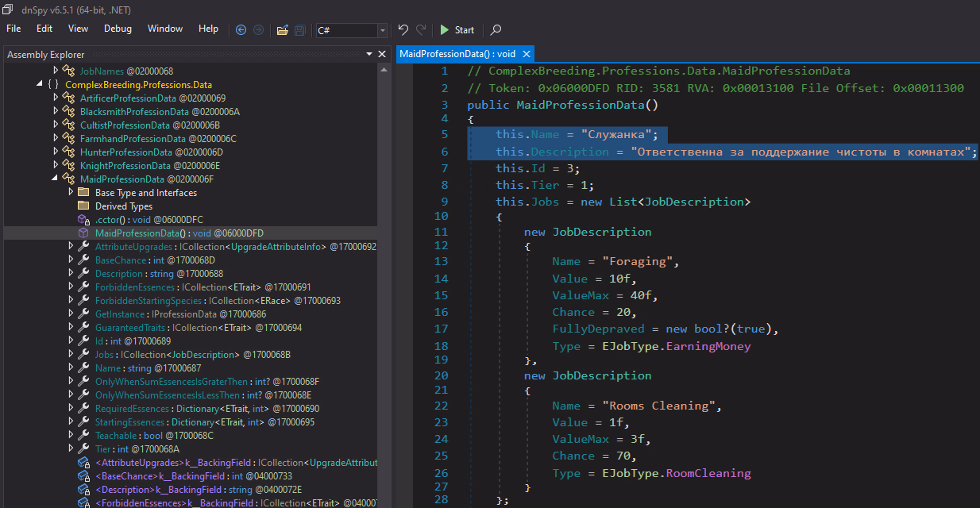Close the MaidProfessionData() tab
Image resolution: width=980 pixels, height=508 pixels.
tap(526, 54)
